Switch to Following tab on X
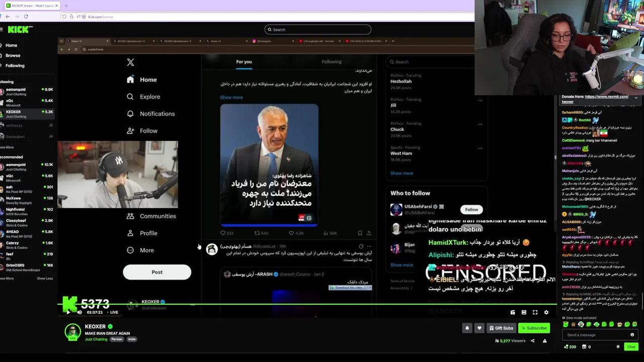 (x=332, y=62)
